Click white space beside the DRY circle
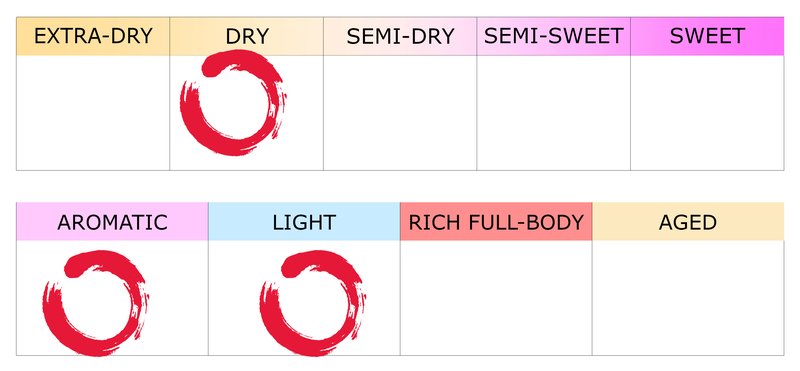The height and width of the screenshot is (371, 800). [x=305, y=112]
